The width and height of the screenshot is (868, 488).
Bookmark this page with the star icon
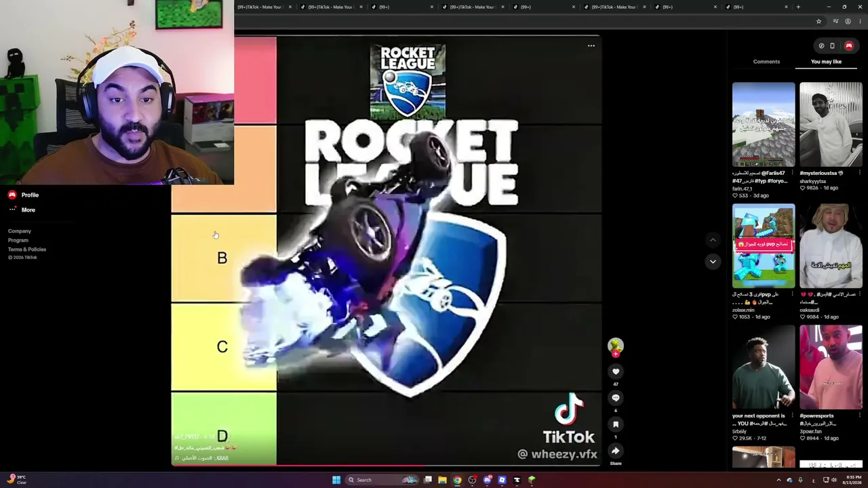coord(818,21)
